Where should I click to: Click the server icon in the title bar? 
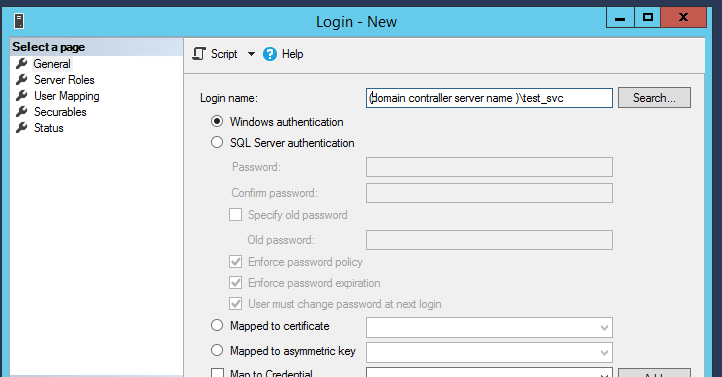[19, 21]
